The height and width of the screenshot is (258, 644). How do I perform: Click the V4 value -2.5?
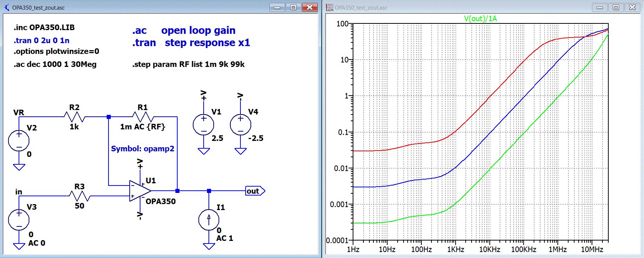pos(256,138)
